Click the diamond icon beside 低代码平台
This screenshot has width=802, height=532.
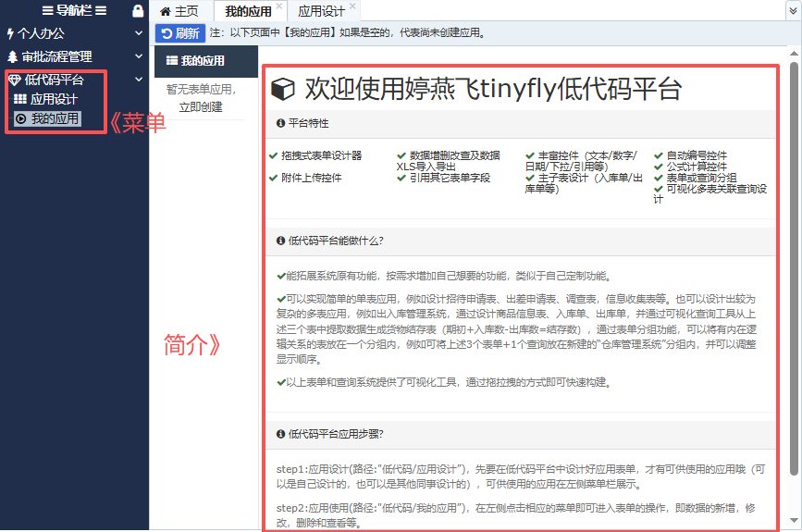(x=14, y=80)
